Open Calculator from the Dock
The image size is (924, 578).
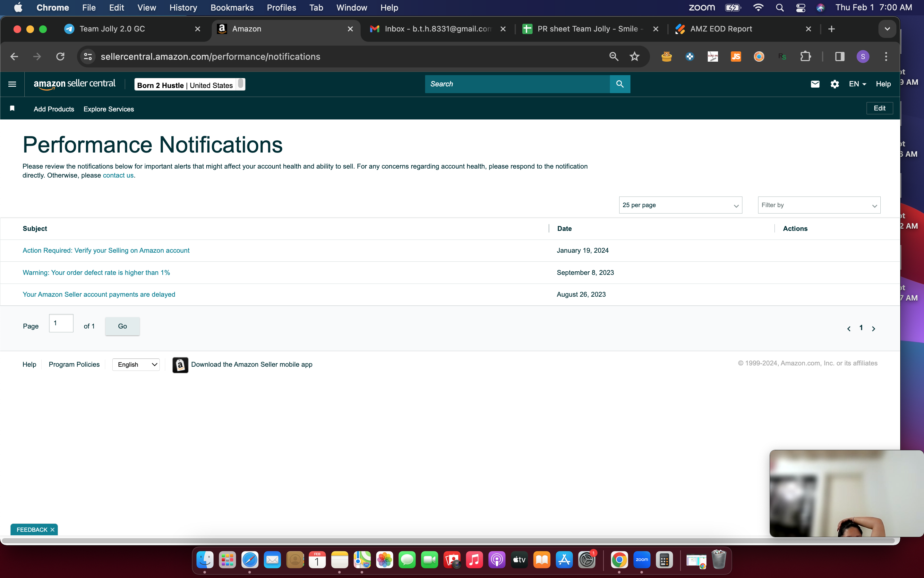coord(664,560)
